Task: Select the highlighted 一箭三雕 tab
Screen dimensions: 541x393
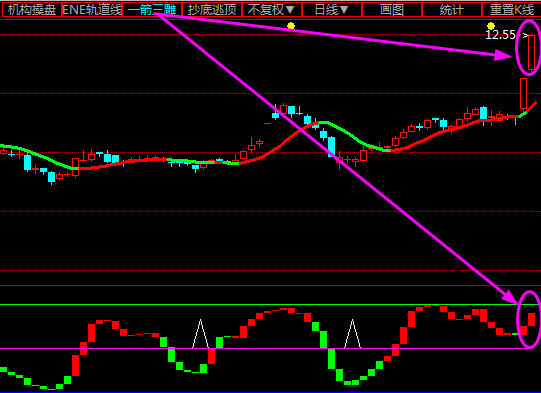Action: pyautogui.click(x=152, y=10)
